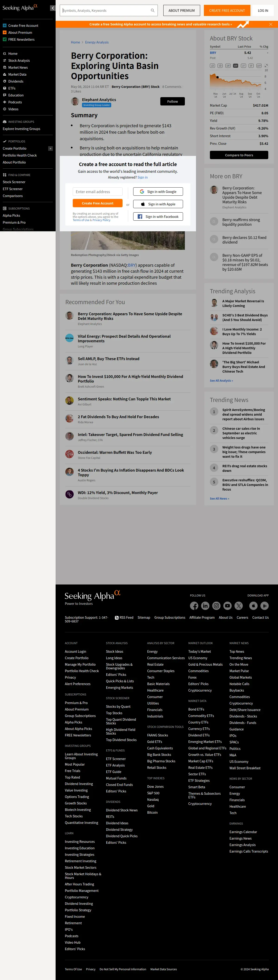278x980 pixels.
Task: Open 8 Comments link
Action: 172,87
